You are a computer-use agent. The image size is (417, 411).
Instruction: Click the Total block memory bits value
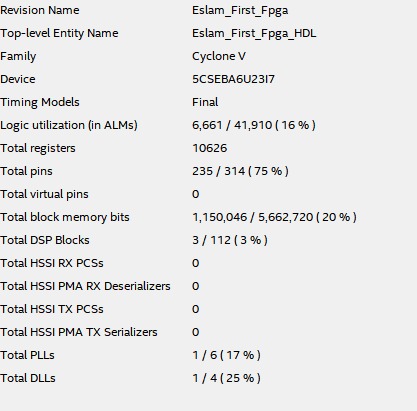pyautogui.click(x=274, y=217)
